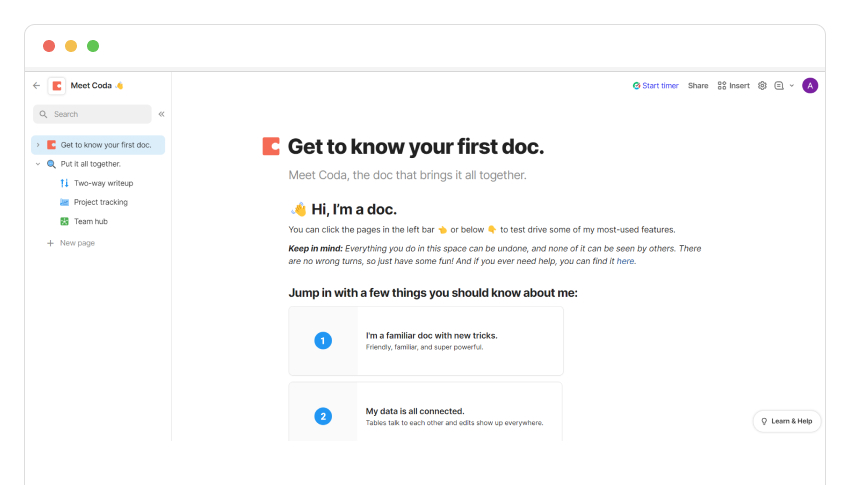Click the arrows icon beside Two-way writeup
The height and width of the screenshot is (485, 851).
click(65, 183)
